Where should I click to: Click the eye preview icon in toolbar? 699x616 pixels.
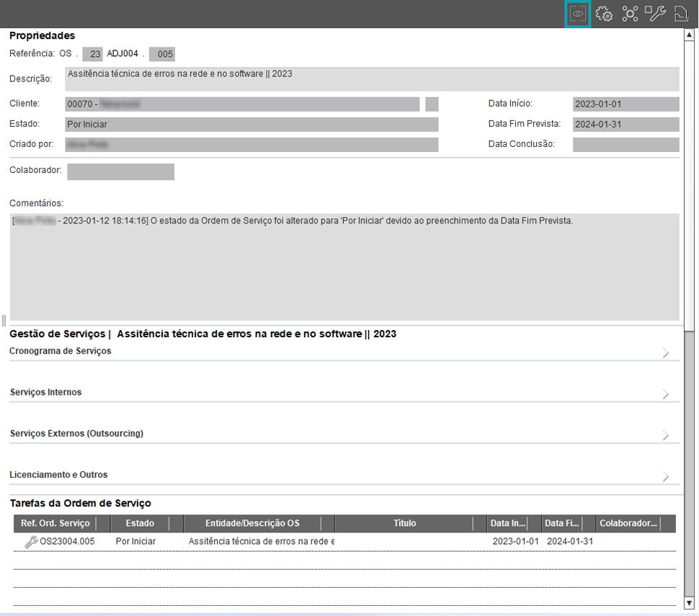point(577,14)
